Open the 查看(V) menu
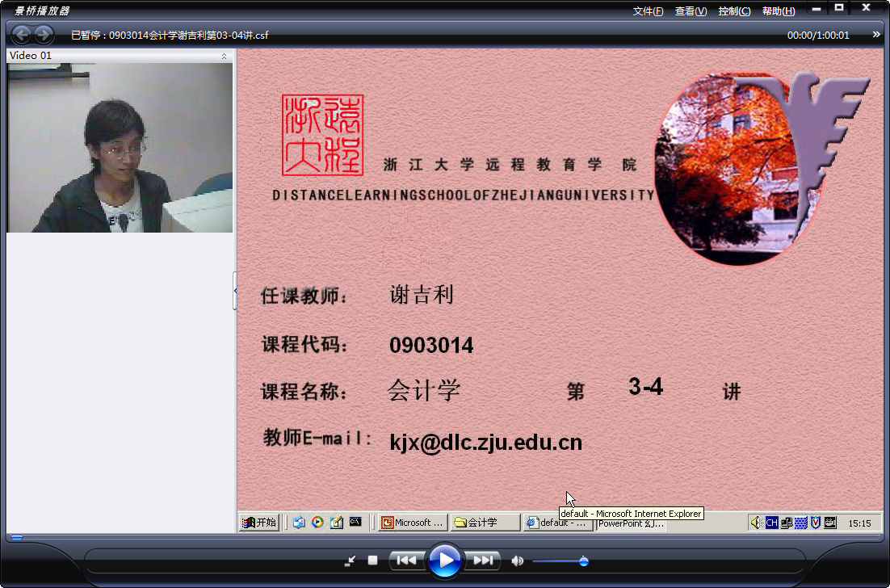Image resolution: width=890 pixels, height=588 pixels. 691,11
